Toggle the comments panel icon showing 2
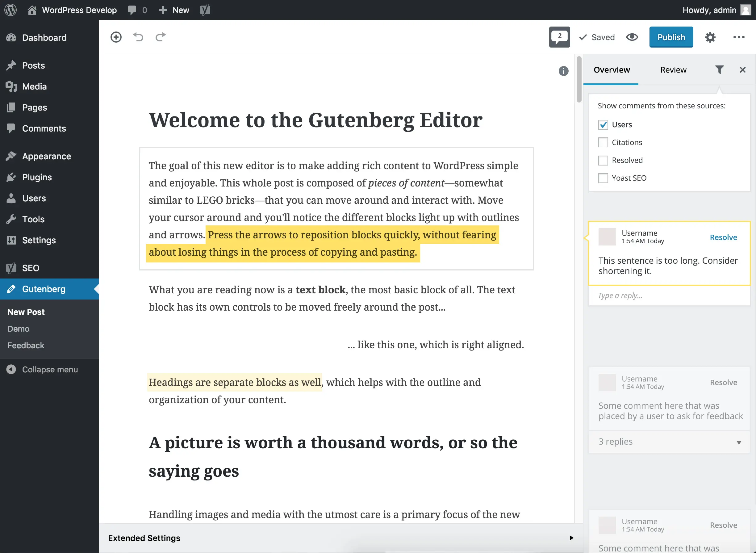Viewport: 756px width, 553px height. pos(559,37)
